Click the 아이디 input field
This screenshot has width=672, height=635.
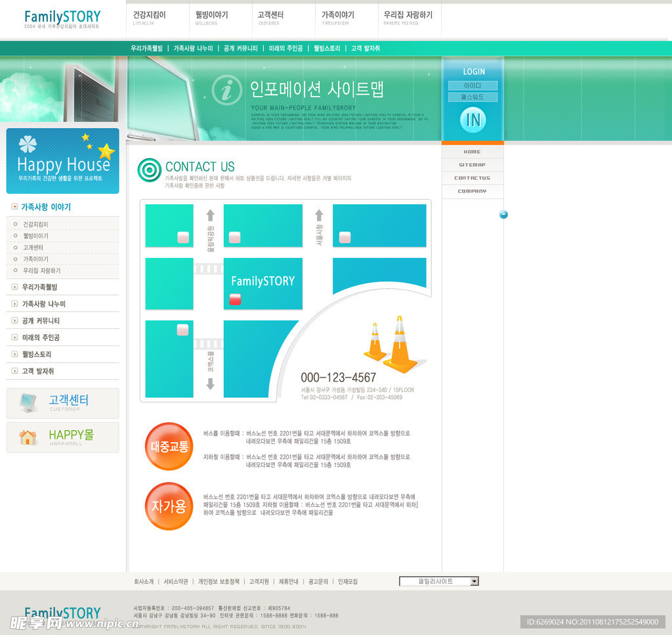pyautogui.click(x=472, y=85)
